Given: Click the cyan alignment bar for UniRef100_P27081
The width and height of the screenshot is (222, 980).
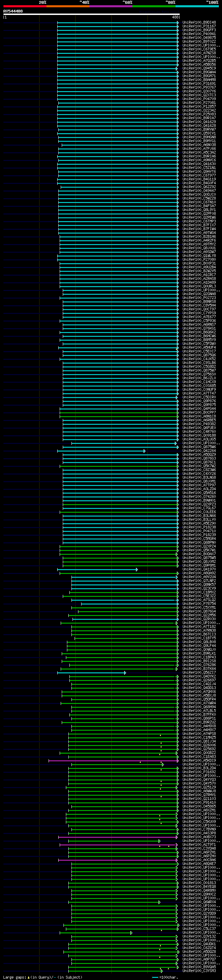Looking at the screenshot, I should (118, 103).
